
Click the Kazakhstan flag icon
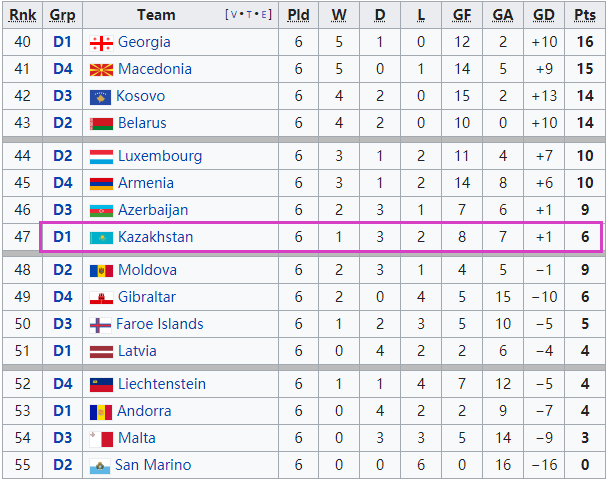[100, 238]
